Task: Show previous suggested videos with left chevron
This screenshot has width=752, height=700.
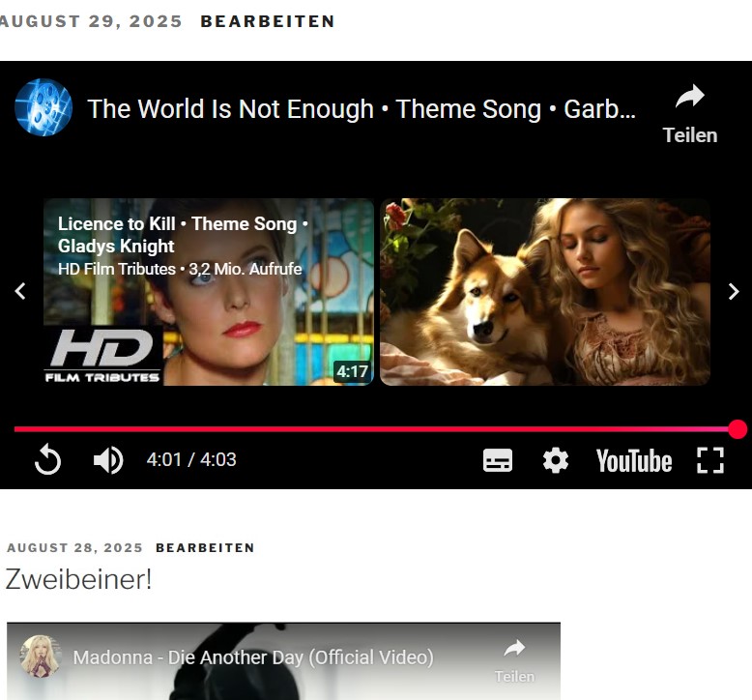Action: [20, 291]
